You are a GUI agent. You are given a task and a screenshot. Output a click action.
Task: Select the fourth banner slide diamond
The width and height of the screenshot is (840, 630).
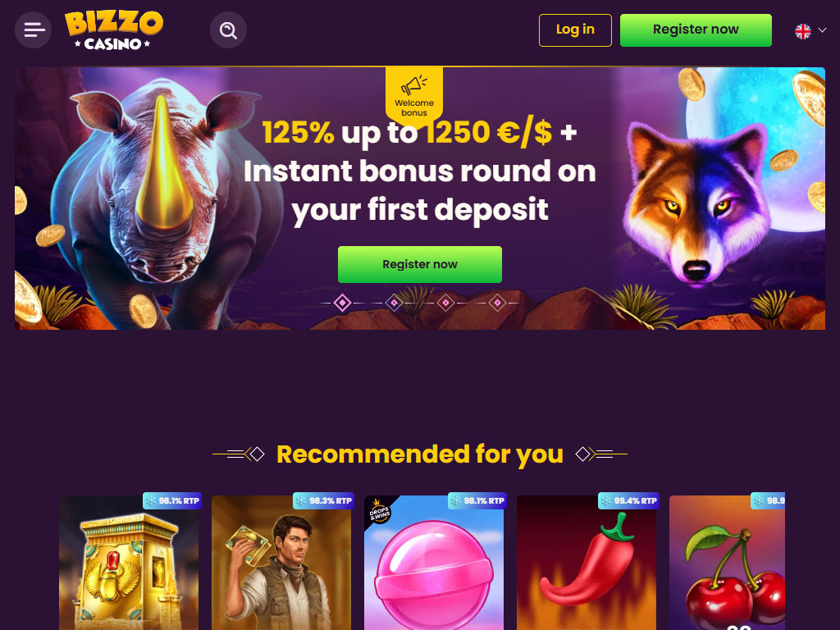(x=497, y=303)
